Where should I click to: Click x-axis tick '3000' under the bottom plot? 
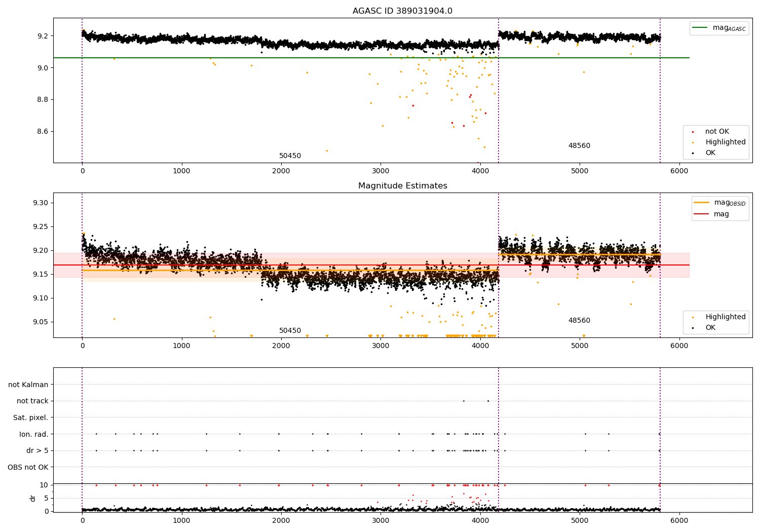coord(381,520)
